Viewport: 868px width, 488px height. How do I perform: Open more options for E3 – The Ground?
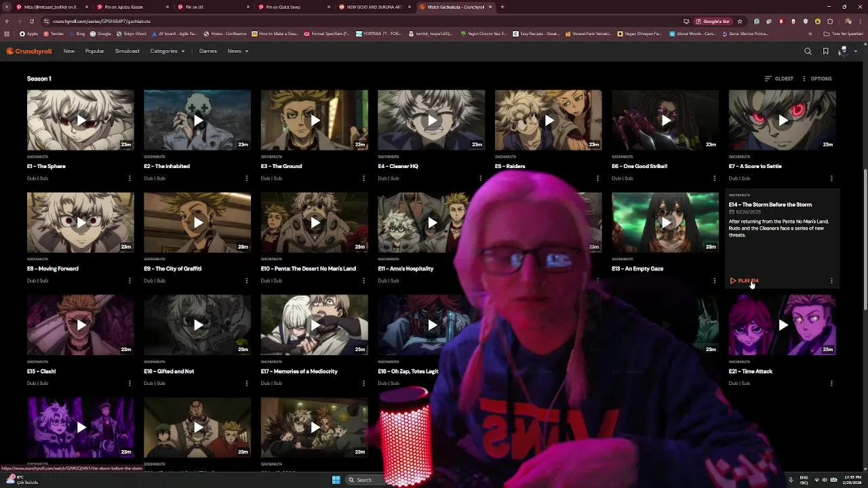(363, 178)
